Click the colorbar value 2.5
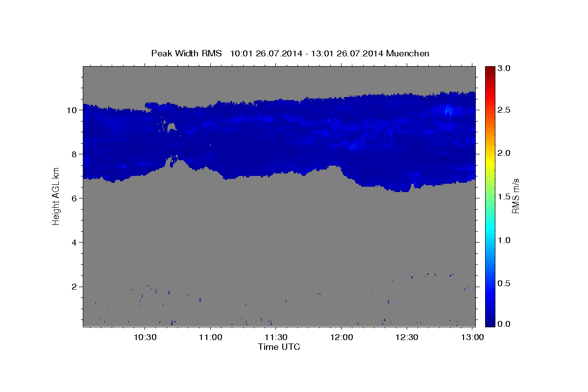This screenshot has height=392, width=588. (504, 110)
